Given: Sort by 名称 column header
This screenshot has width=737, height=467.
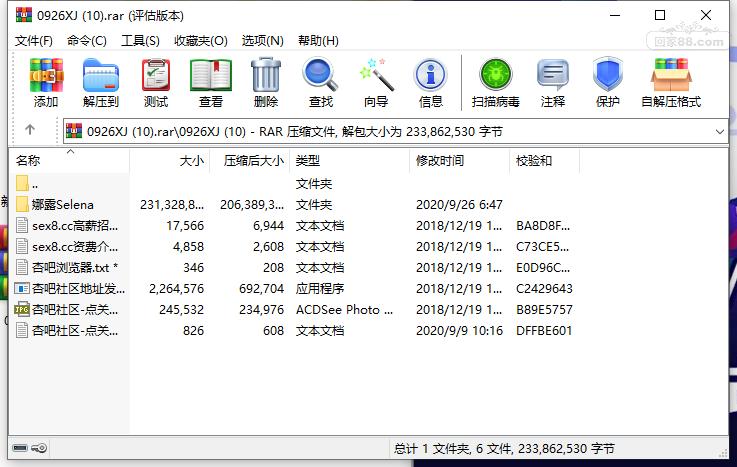Looking at the screenshot, I should point(69,161).
